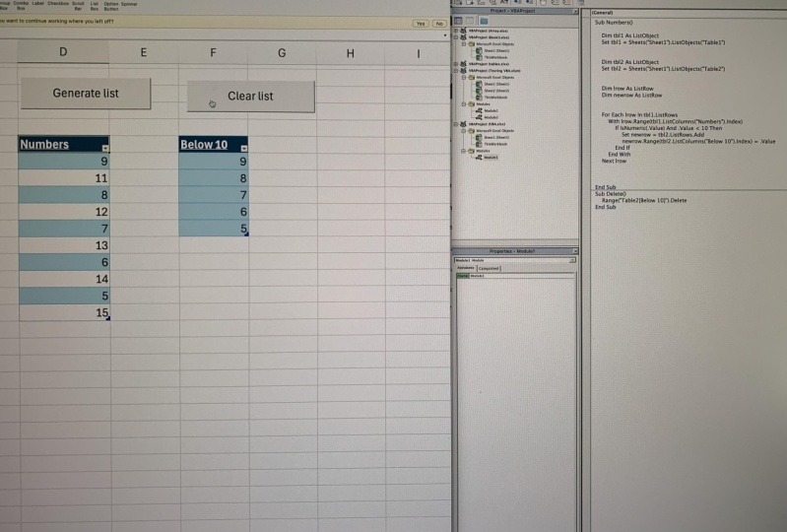Image resolution: width=787 pixels, height=532 pixels.
Task: Click the Clear list button
Action: click(251, 97)
